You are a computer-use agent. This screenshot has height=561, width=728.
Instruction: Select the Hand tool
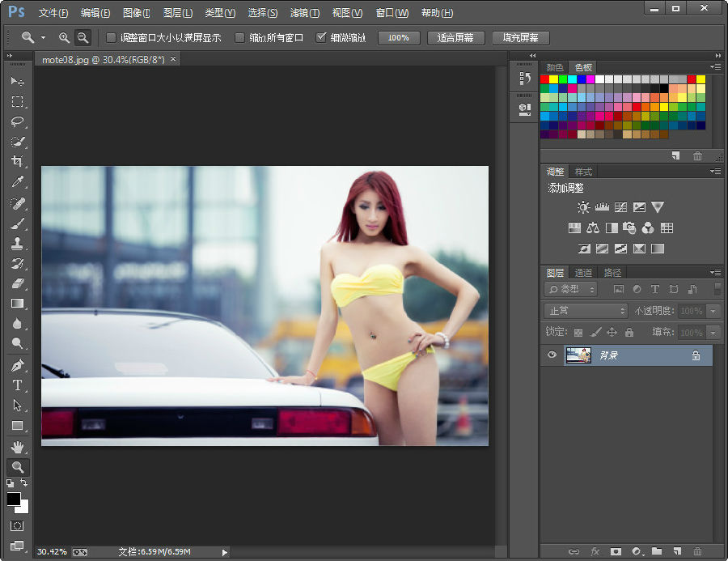pos(18,446)
